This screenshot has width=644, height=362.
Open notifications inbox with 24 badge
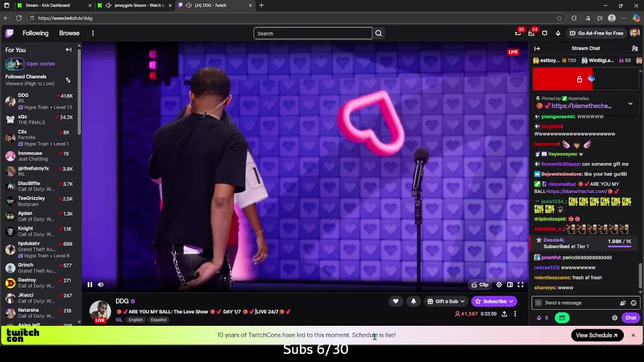click(531, 33)
